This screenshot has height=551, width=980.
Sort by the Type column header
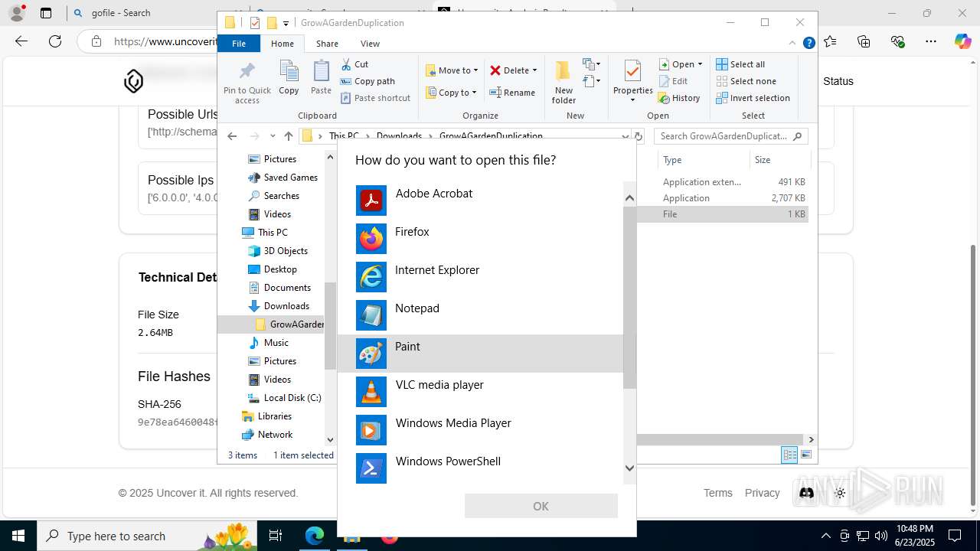click(x=704, y=159)
